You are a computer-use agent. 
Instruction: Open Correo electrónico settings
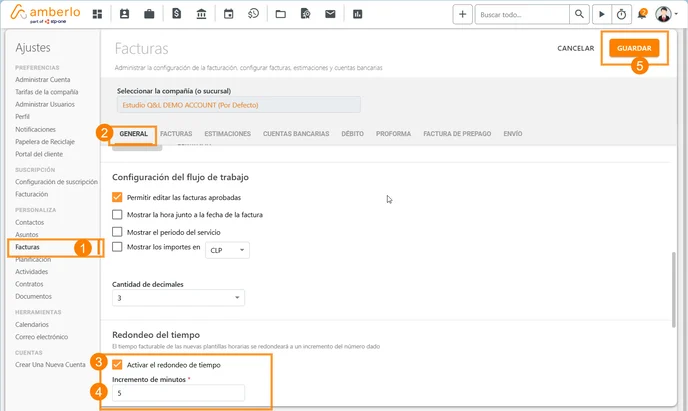pyautogui.click(x=42, y=336)
